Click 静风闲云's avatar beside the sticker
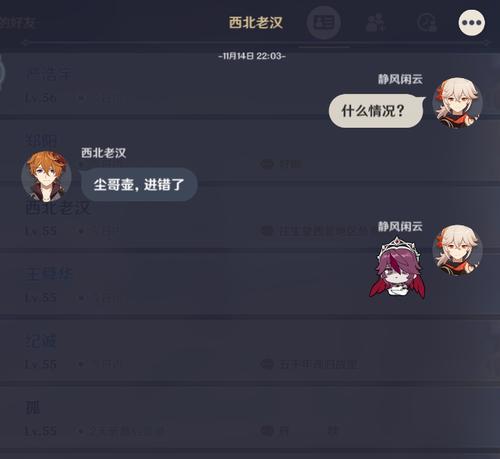This screenshot has height=459, width=500. coord(457,250)
